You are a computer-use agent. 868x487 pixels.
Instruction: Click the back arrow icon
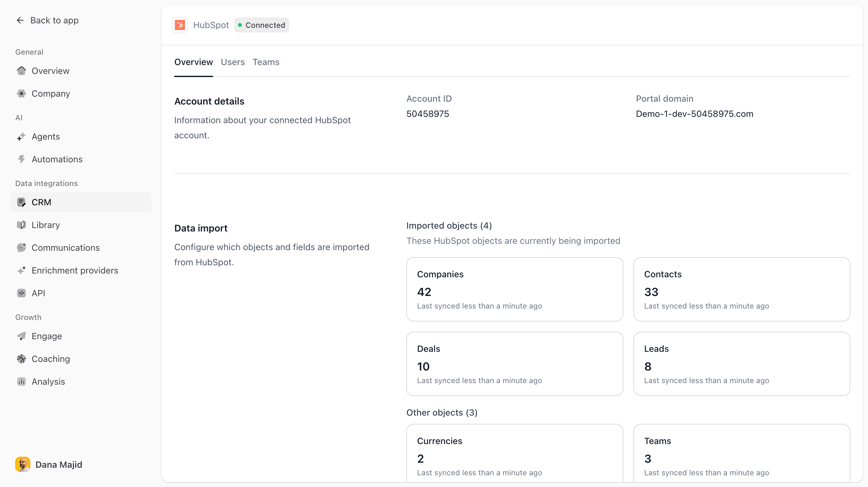click(20, 20)
